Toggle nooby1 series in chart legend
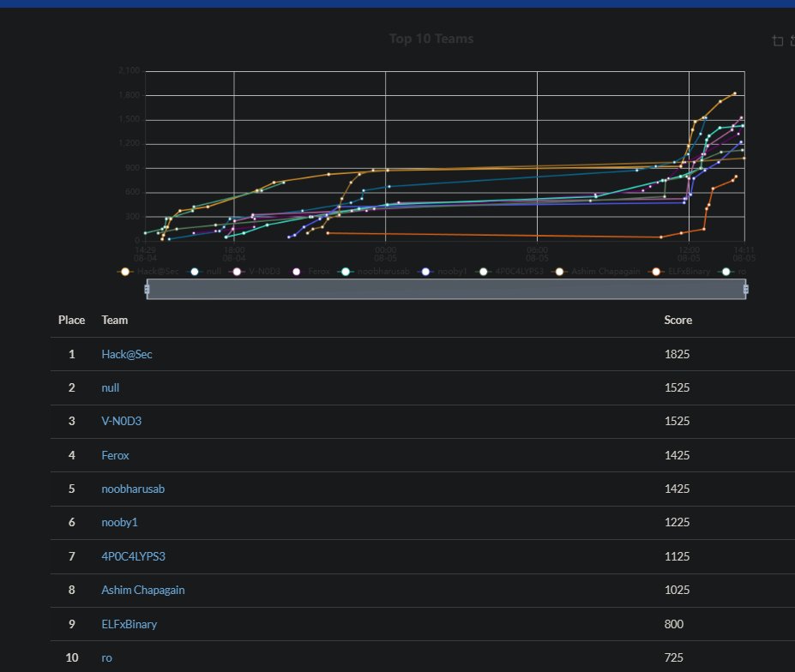This screenshot has width=795, height=672. (443, 272)
